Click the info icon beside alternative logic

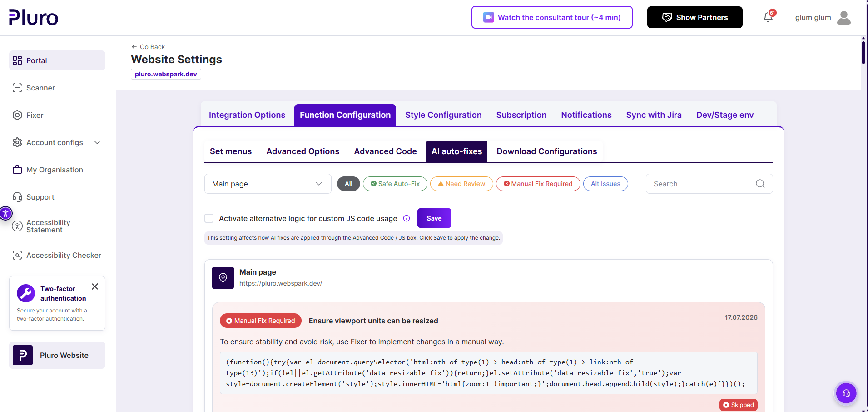pyautogui.click(x=407, y=218)
